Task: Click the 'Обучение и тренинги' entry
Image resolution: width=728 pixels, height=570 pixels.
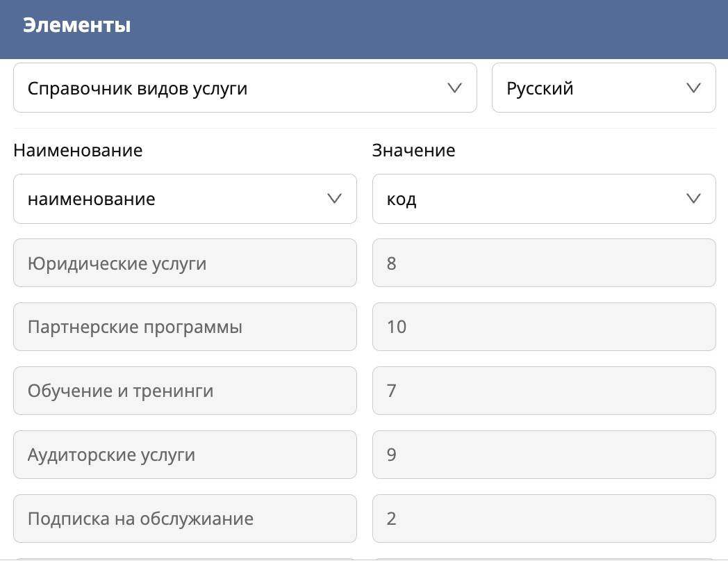Action: point(184,391)
